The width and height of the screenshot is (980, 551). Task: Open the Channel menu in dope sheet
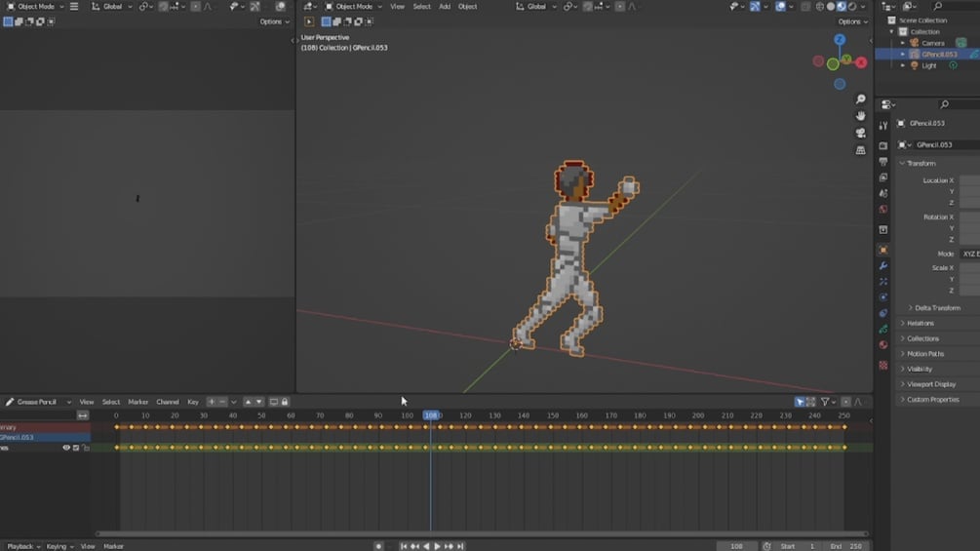click(168, 402)
